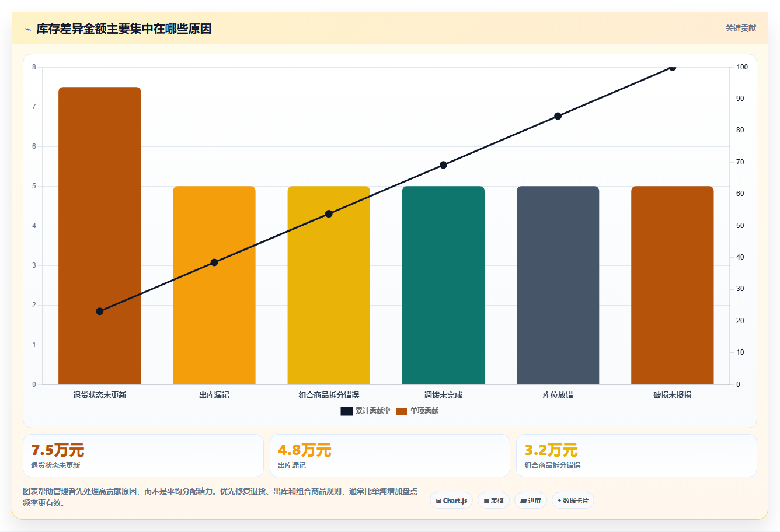780x532 pixels.
Task: Click the x-axis label 组合商品拆分错误
Action: click(329, 395)
